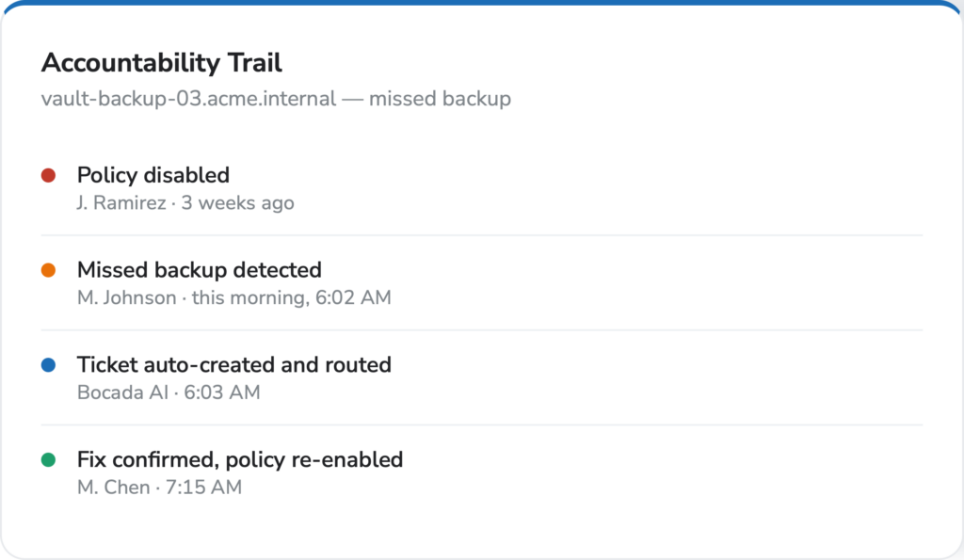Click the divider line below Ticket auto-created entry
The image size is (964, 560).
(482, 424)
